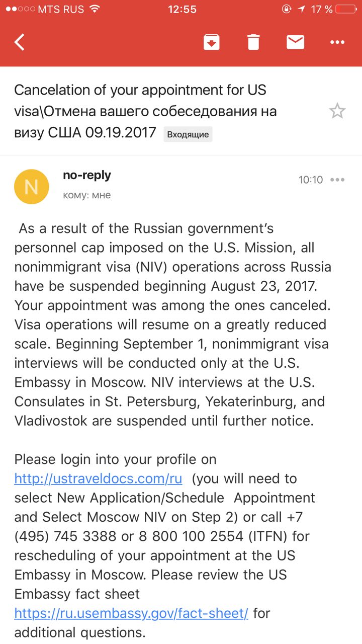This screenshot has width=362, height=644.
Task: Tap the email subject title text
Action: (145, 111)
